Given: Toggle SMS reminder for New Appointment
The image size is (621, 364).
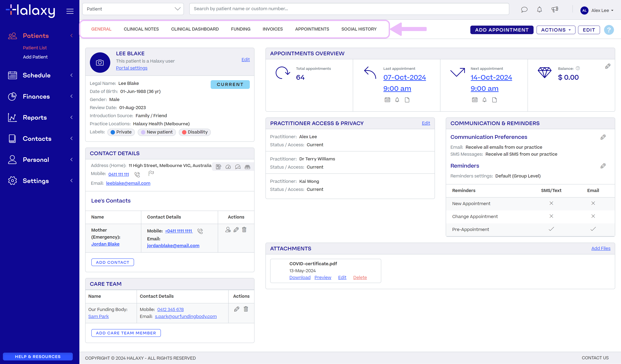Looking at the screenshot, I should point(551,203).
